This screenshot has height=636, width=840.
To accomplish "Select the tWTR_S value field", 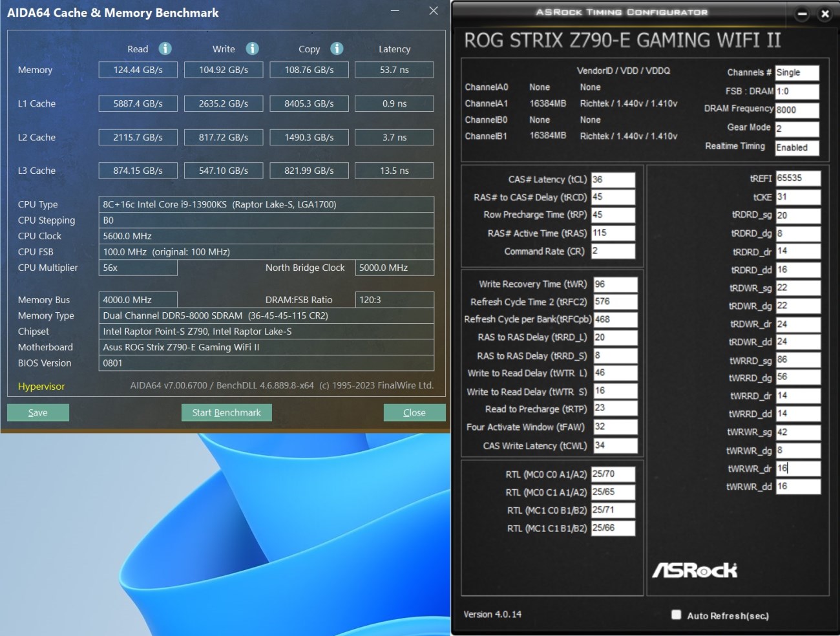I will tap(615, 391).
